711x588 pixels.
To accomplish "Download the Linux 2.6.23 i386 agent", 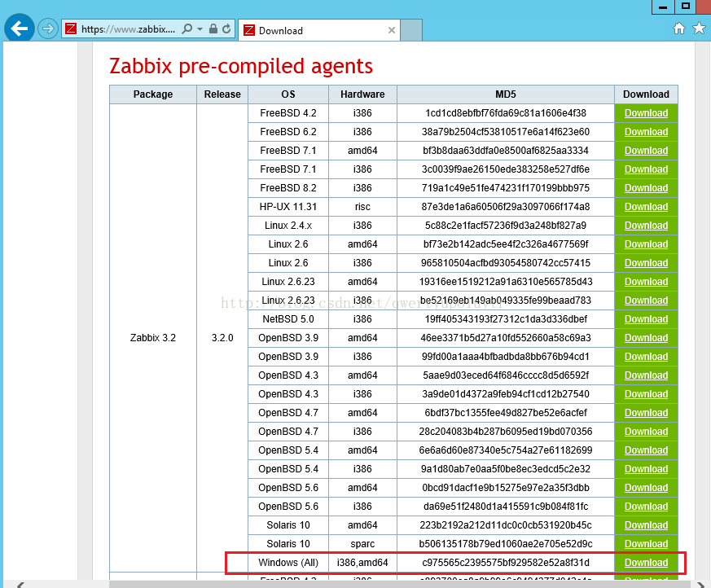I will click(x=646, y=301).
